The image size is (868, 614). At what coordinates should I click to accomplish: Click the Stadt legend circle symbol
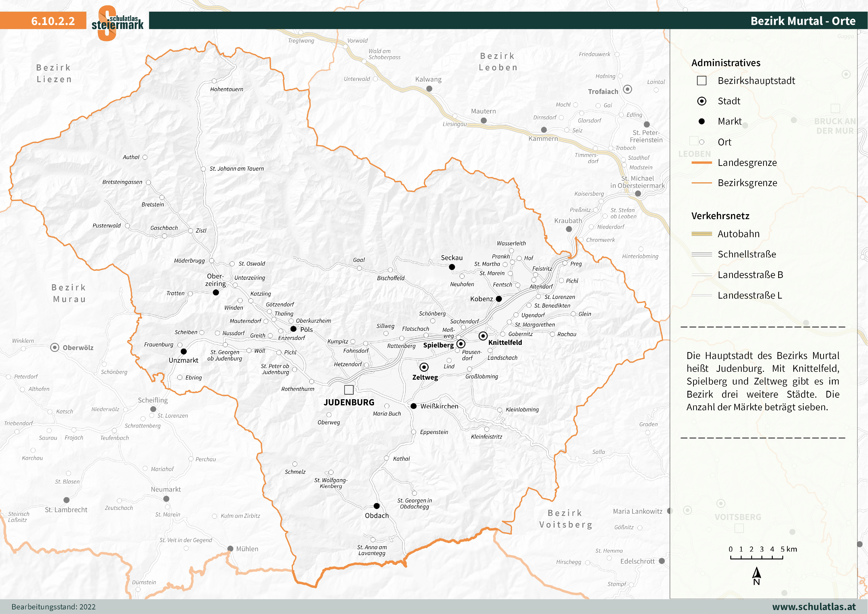pyautogui.click(x=702, y=101)
